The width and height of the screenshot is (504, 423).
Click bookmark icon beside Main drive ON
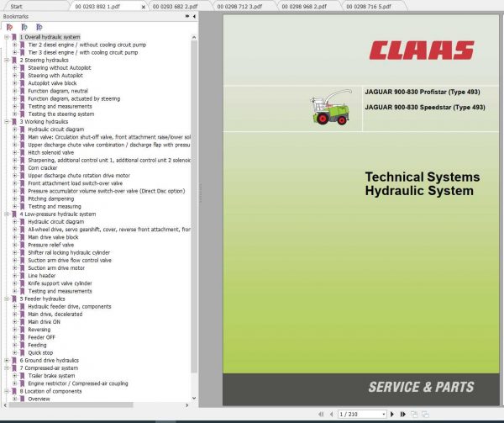tap(22, 322)
